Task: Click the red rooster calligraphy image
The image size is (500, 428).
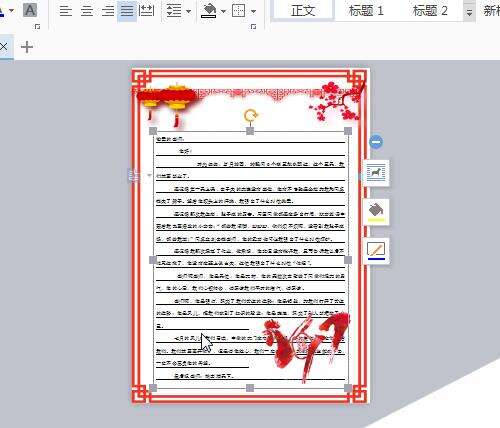Action: [x=306, y=347]
